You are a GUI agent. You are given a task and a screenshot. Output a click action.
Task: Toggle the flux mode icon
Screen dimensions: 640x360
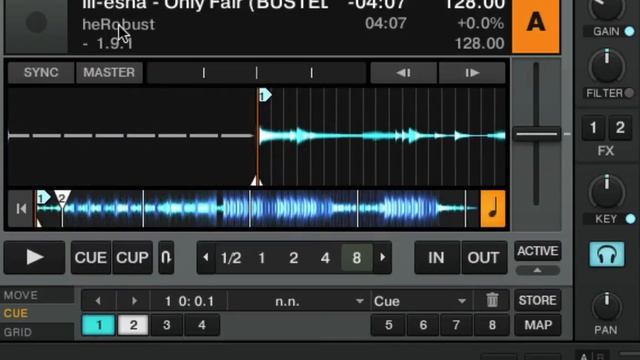(x=166, y=258)
